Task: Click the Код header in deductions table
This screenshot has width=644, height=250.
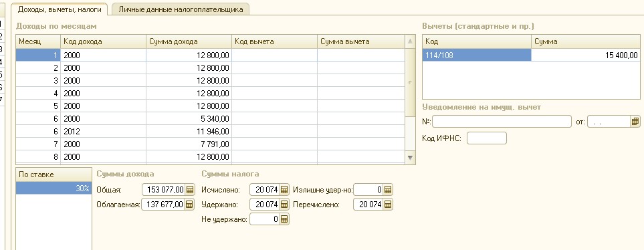Action: [477, 42]
